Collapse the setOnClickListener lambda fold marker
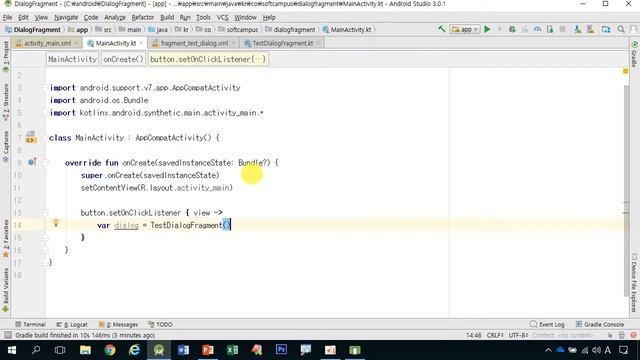The height and width of the screenshot is (360, 640). pos(45,212)
